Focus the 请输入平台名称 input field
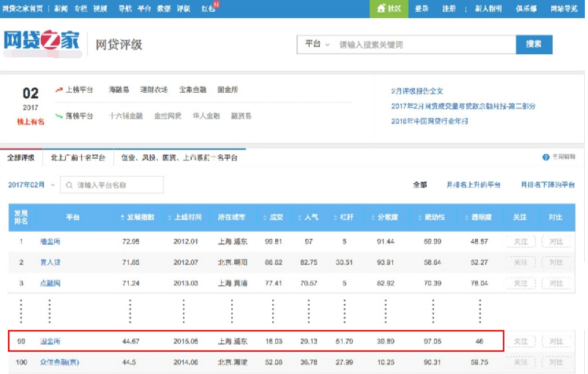 pyautogui.click(x=112, y=185)
